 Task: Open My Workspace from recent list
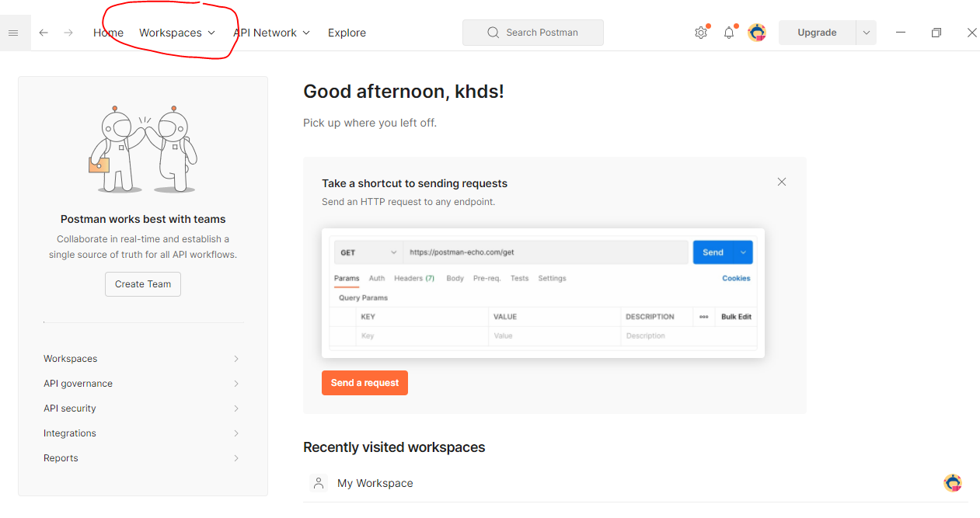click(x=375, y=483)
